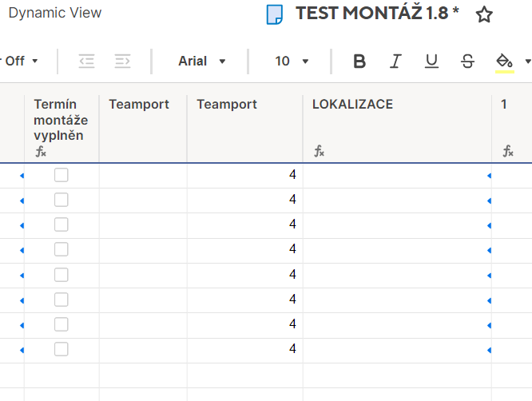
Task: Click the outdent icon
Action: [x=86, y=62]
